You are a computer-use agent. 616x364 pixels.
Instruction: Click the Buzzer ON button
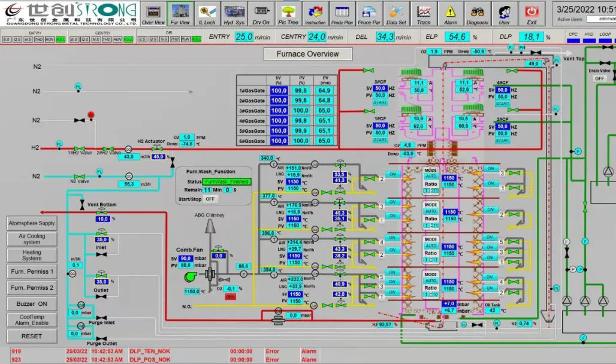(32, 304)
